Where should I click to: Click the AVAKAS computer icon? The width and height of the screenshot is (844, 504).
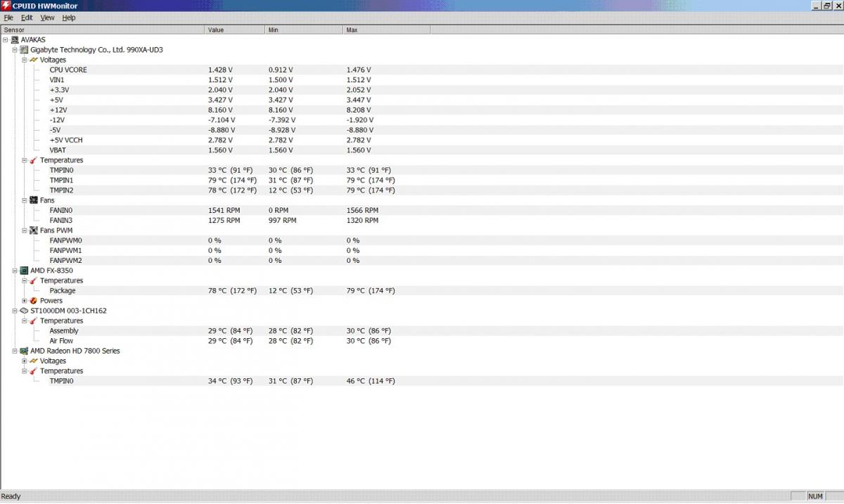[15, 40]
